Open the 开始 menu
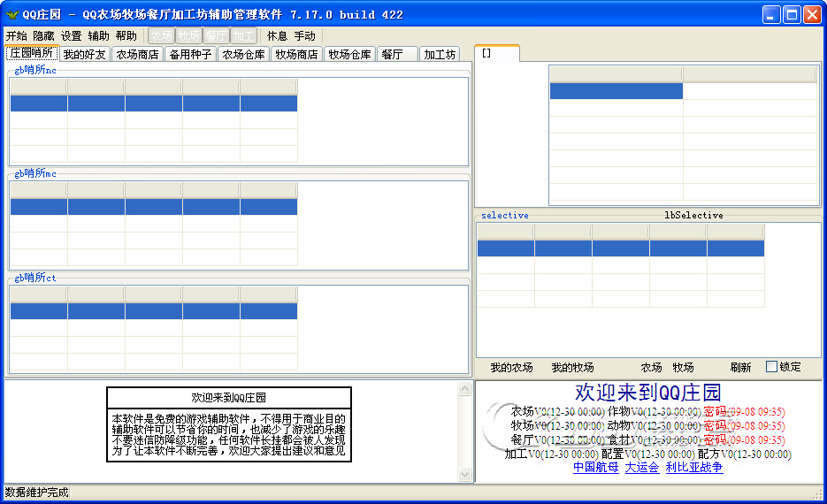Screen dimensions: 827x504 (x=16, y=36)
